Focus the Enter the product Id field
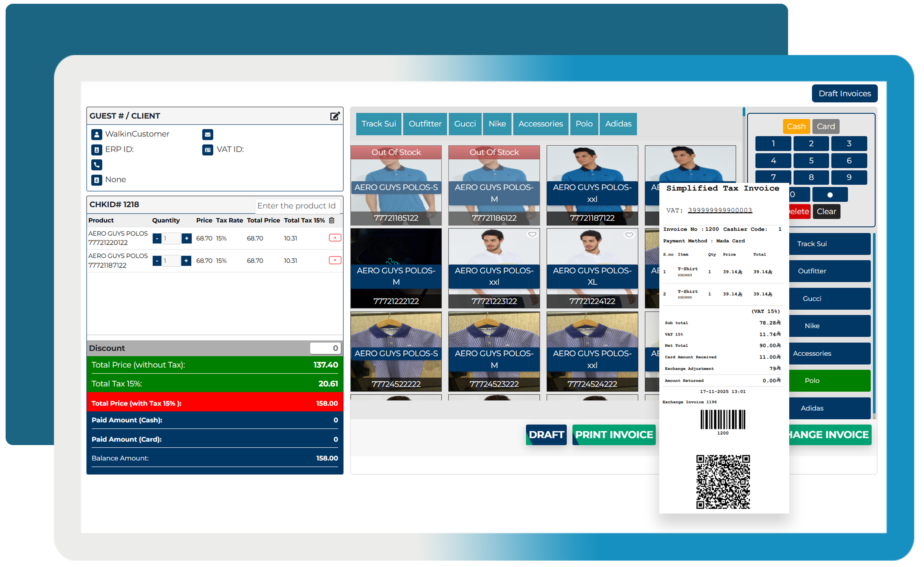The width and height of the screenshot is (924, 567). pos(297,206)
